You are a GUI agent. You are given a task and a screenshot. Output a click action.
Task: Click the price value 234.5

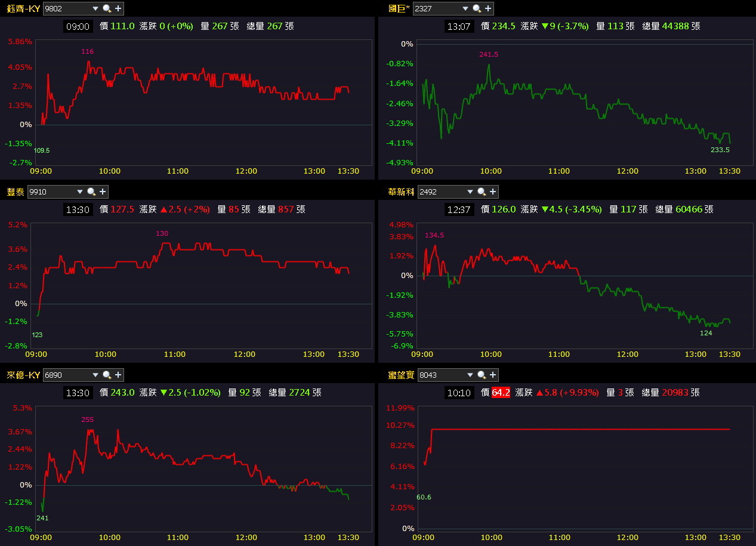point(504,26)
